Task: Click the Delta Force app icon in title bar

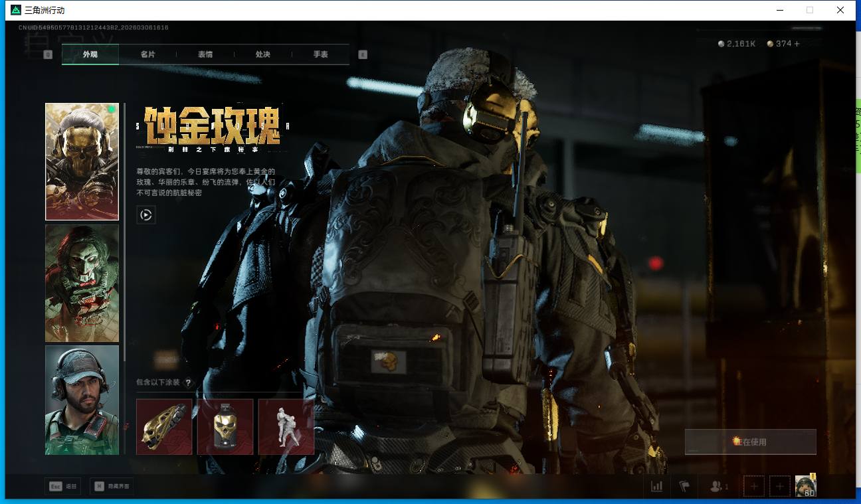Action: [16, 10]
